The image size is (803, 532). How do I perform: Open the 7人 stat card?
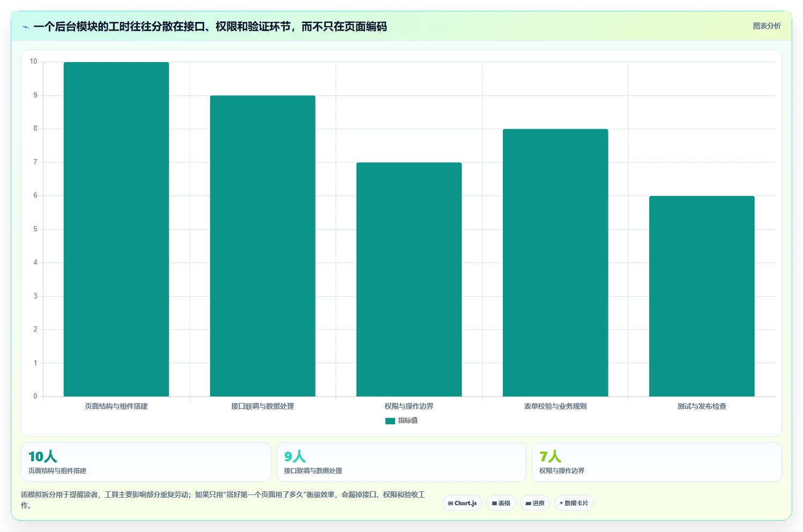tap(657, 462)
